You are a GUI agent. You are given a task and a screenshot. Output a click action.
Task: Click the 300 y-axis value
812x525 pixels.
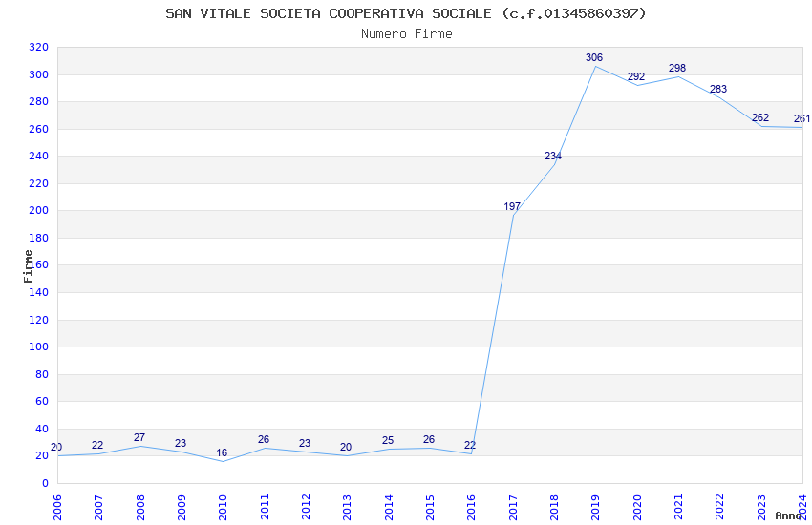click(x=39, y=74)
